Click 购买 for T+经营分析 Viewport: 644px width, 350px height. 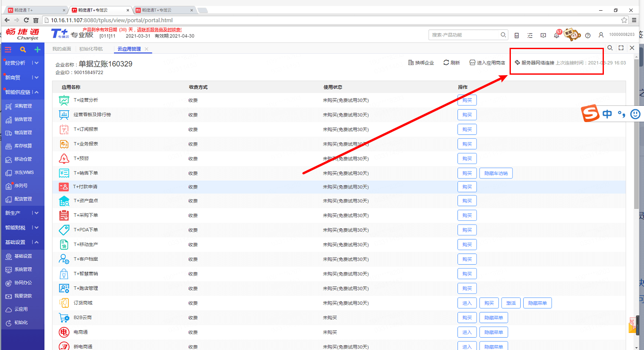tap(467, 100)
